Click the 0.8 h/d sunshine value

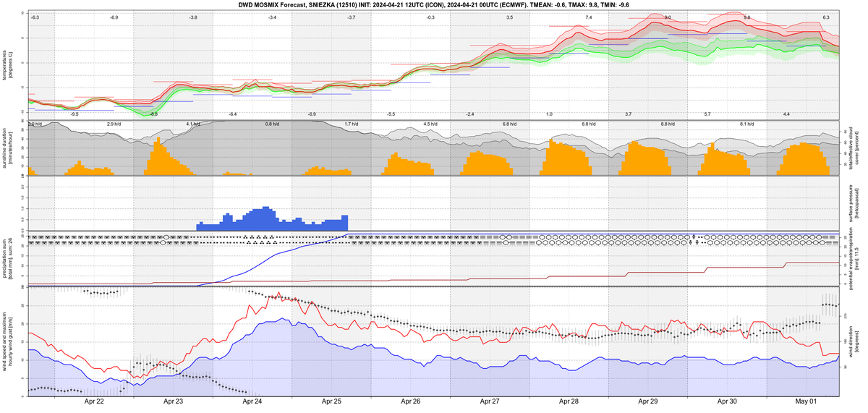272,124
